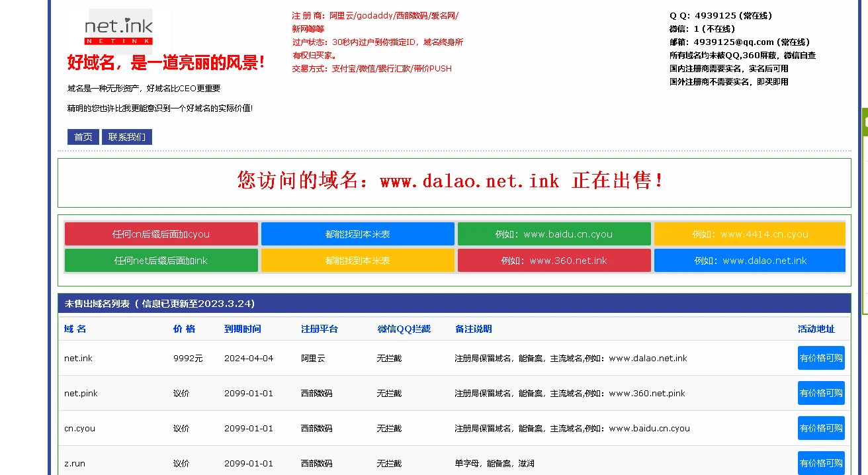Screen dimensions: 868x475
Task: Open the red www.360.net.ink example button
Action: [554, 261]
